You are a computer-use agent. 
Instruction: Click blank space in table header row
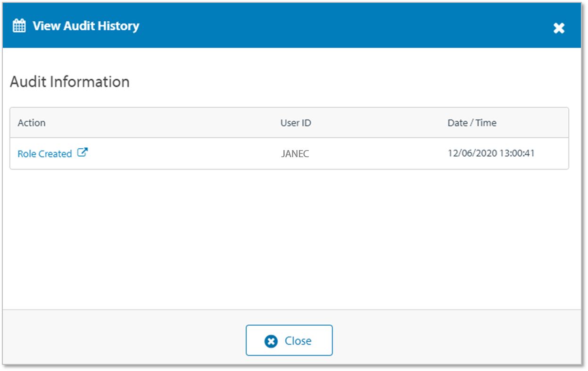pyautogui.click(x=165, y=123)
